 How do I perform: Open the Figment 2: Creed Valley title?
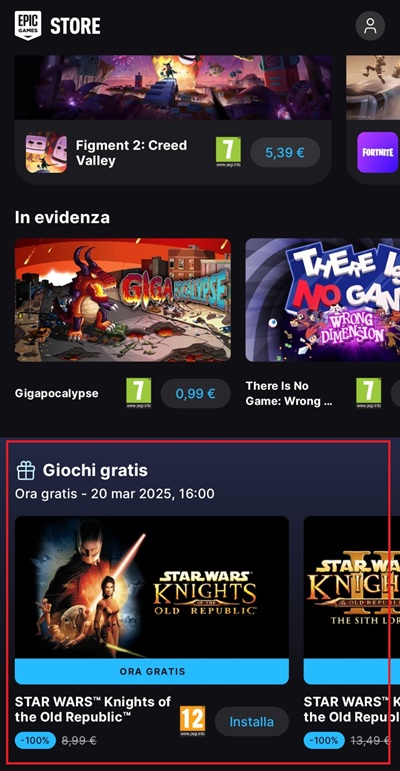click(131, 153)
